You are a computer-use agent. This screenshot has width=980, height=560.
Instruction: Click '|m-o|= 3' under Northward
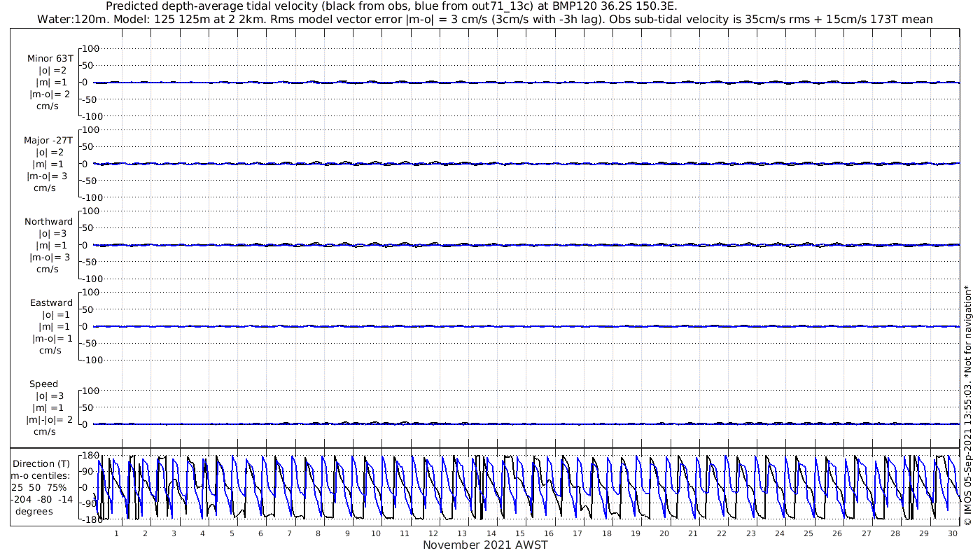pos(50,257)
